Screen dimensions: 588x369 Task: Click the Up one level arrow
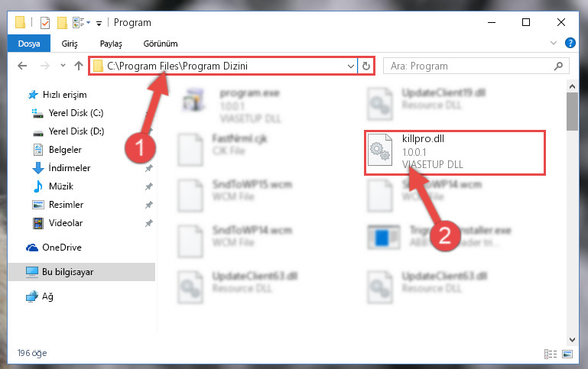pyautogui.click(x=79, y=66)
